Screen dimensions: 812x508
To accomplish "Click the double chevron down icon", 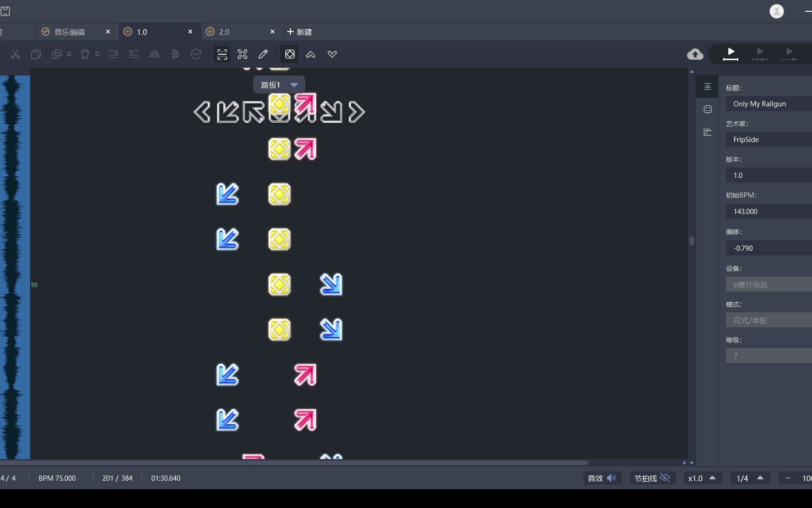I will 332,54.
